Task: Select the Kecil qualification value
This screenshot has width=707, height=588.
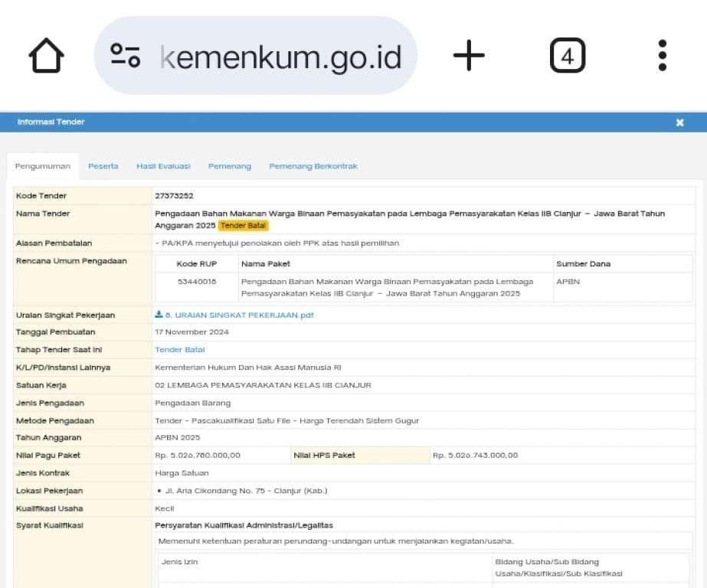Action: (x=164, y=508)
